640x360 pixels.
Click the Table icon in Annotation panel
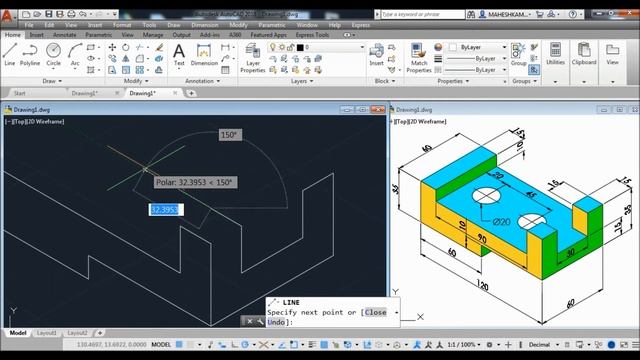point(225,70)
